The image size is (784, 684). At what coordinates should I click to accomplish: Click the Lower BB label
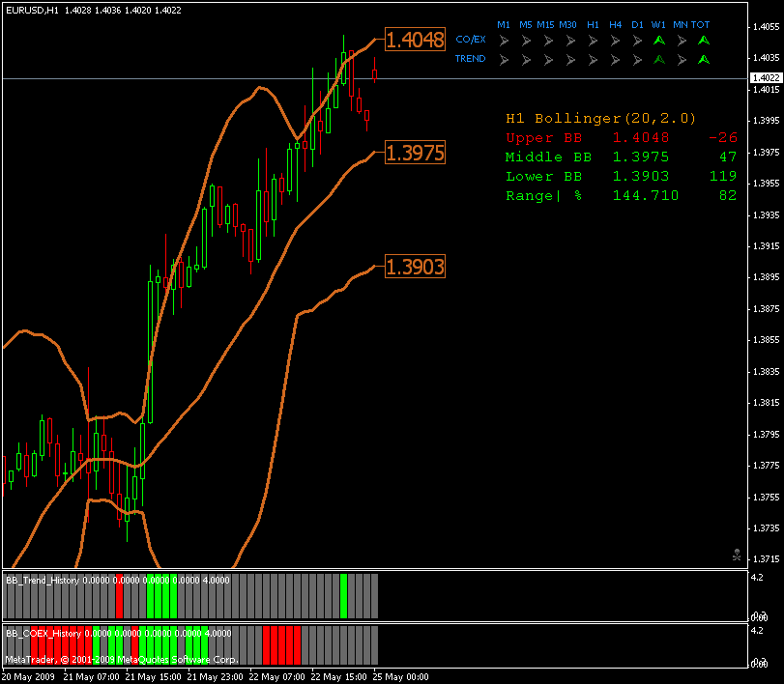(544, 177)
